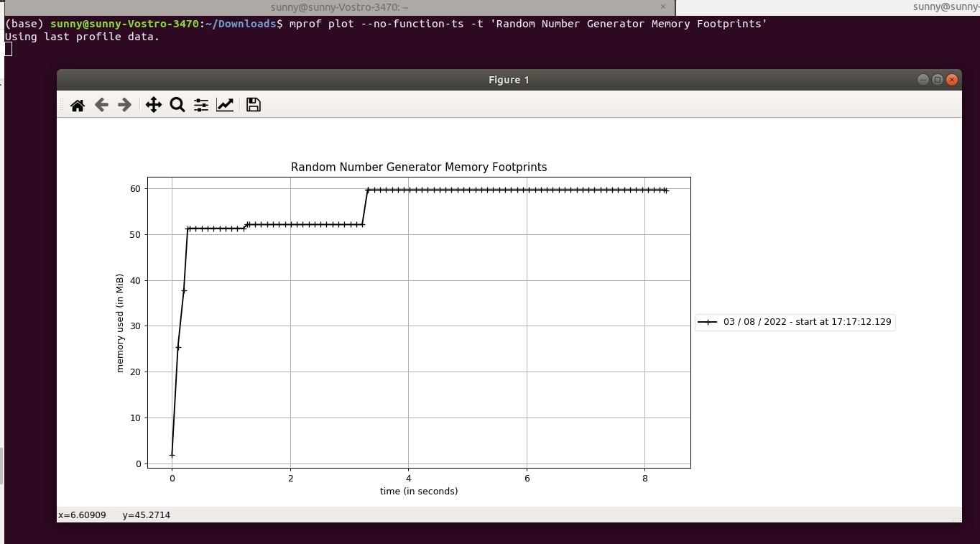Save the figure using the floppy disk icon
The width and height of the screenshot is (980, 544).
tap(253, 105)
